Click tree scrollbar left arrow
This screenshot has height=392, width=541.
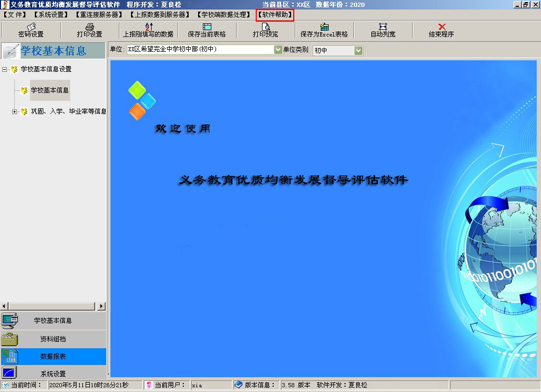click(x=4, y=306)
